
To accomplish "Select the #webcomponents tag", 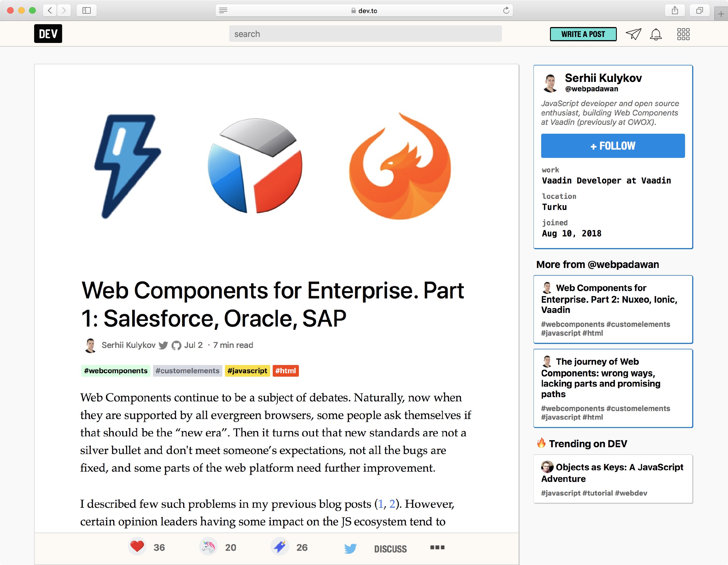I will (x=116, y=371).
